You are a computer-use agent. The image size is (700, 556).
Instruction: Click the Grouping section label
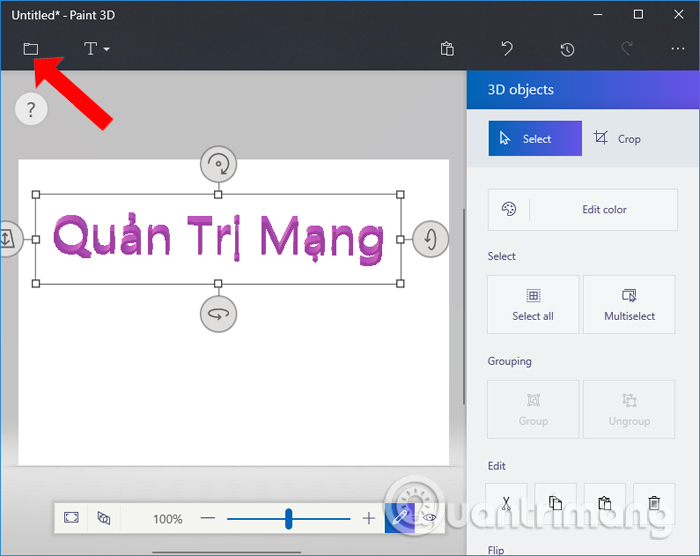(509, 361)
